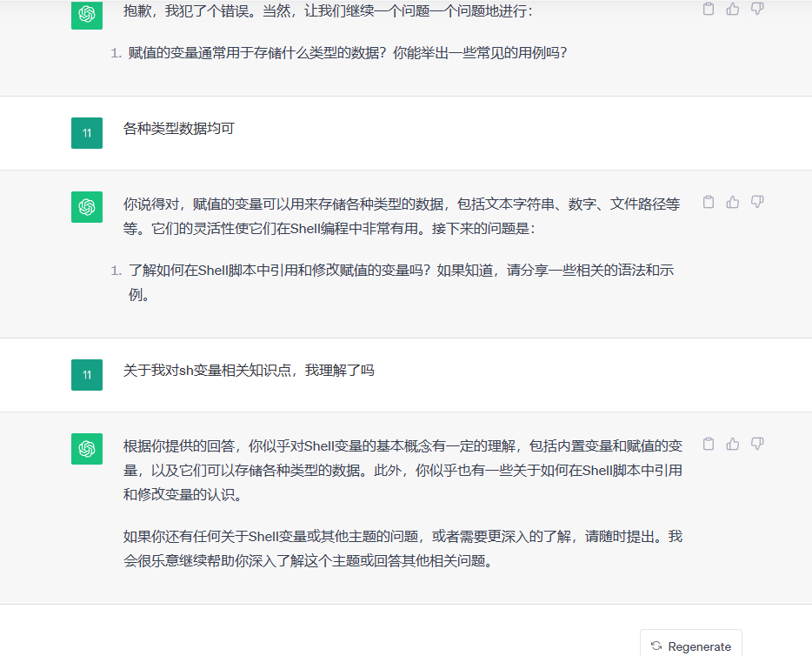Copy the reply starting 你说得对
812x656 pixels.
tap(709, 202)
